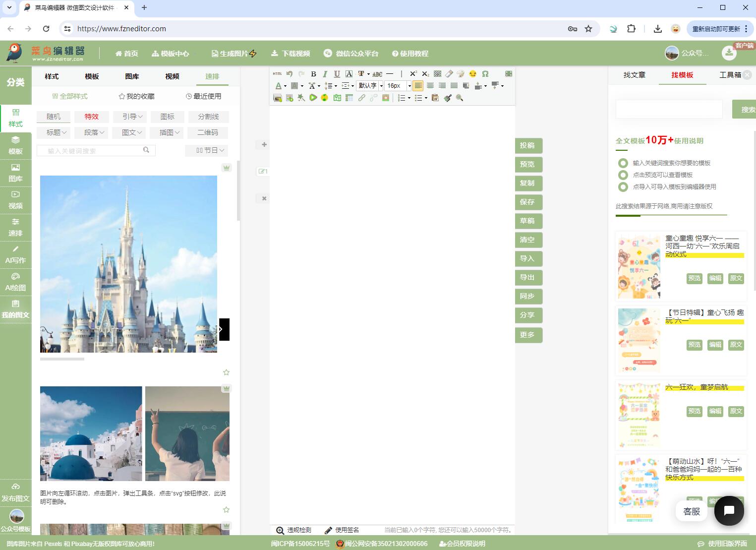
Task: Toggle the favorite star under castle image
Action: pyautogui.click(x=226, y=372)
